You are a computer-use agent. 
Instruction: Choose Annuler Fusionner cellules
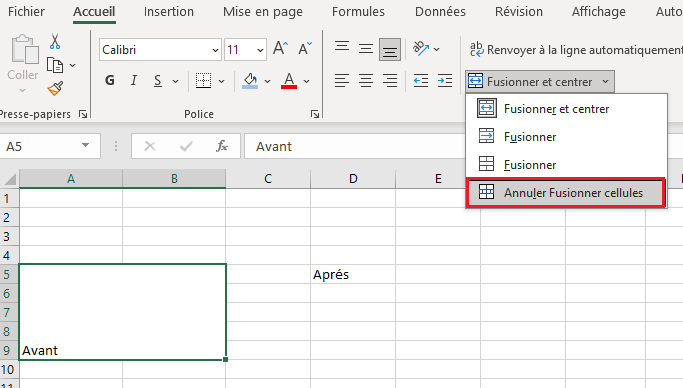(566, 192)
